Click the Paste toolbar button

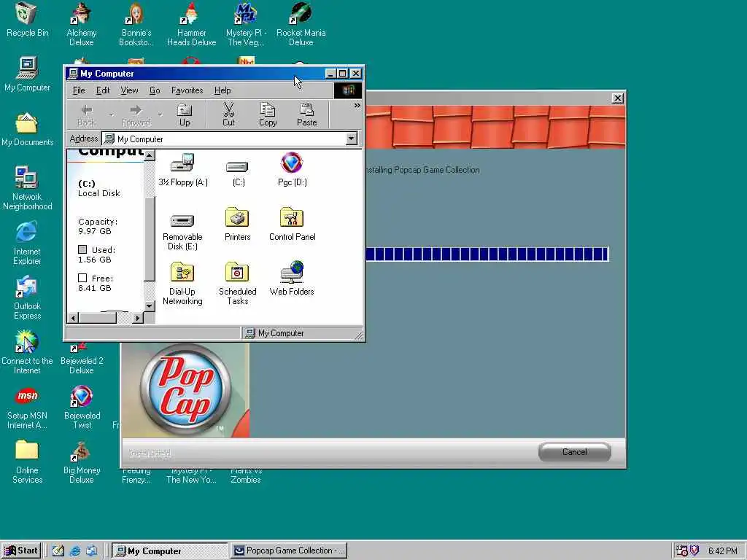[x=307, y=114]
